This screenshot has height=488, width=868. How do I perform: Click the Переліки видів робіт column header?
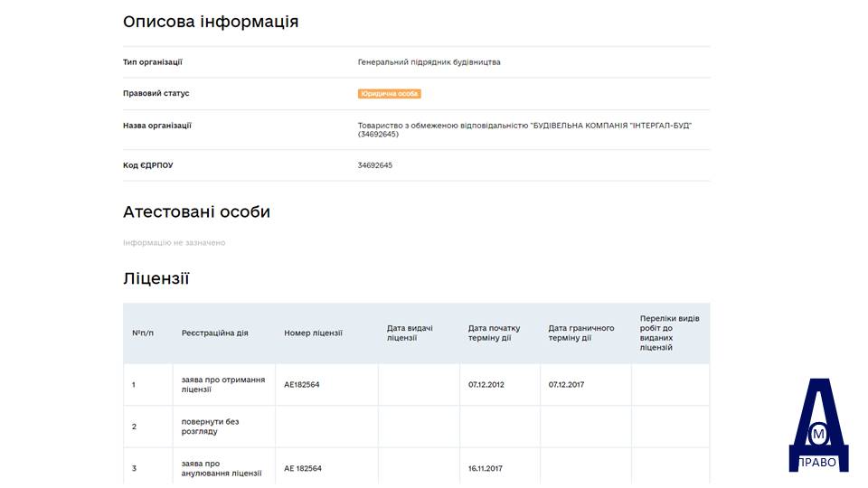(669, 333)
